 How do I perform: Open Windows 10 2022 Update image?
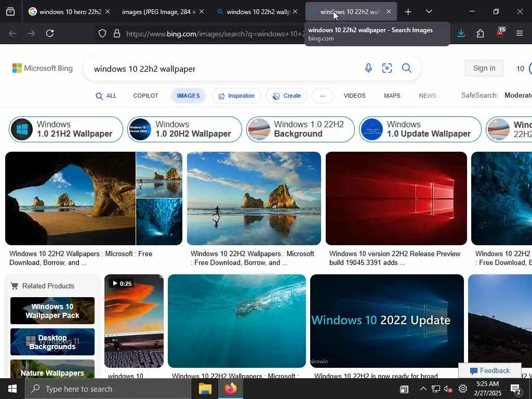387,321
